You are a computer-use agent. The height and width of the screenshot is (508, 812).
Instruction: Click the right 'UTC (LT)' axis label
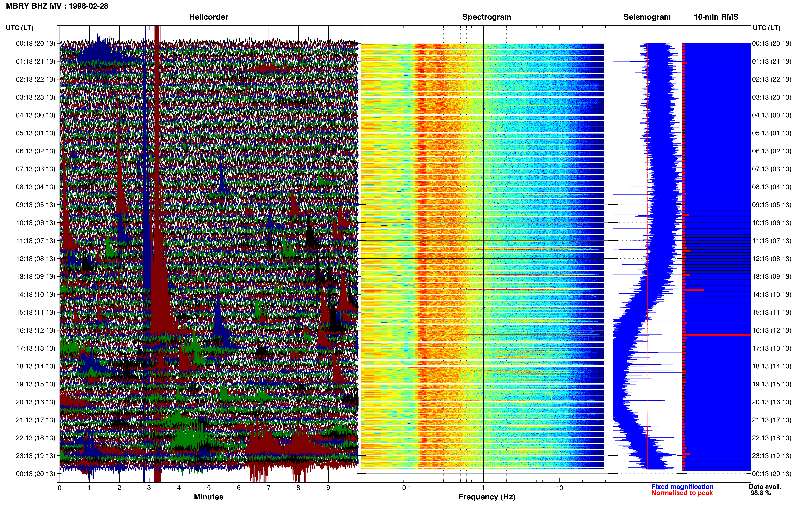pos(766,28)
